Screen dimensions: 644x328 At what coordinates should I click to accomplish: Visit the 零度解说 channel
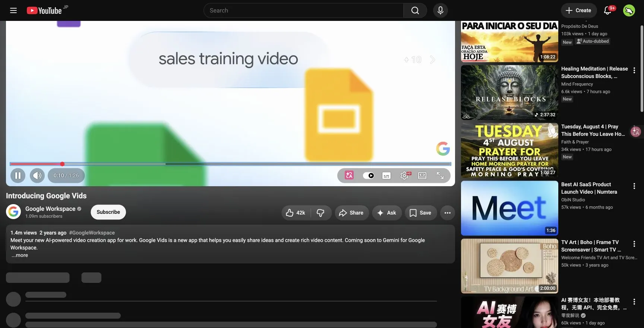(x=570, y=316)
